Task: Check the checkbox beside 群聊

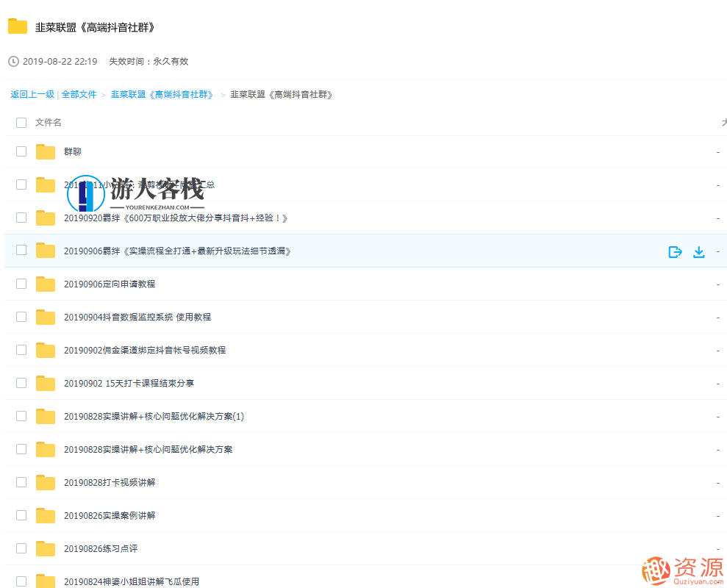Action: (21, 151)
